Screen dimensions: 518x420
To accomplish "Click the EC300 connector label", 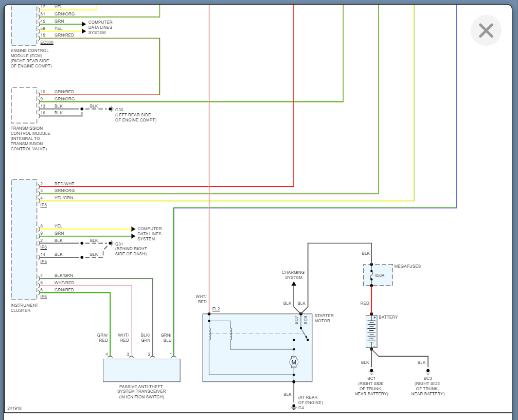I will pos(47,42).
